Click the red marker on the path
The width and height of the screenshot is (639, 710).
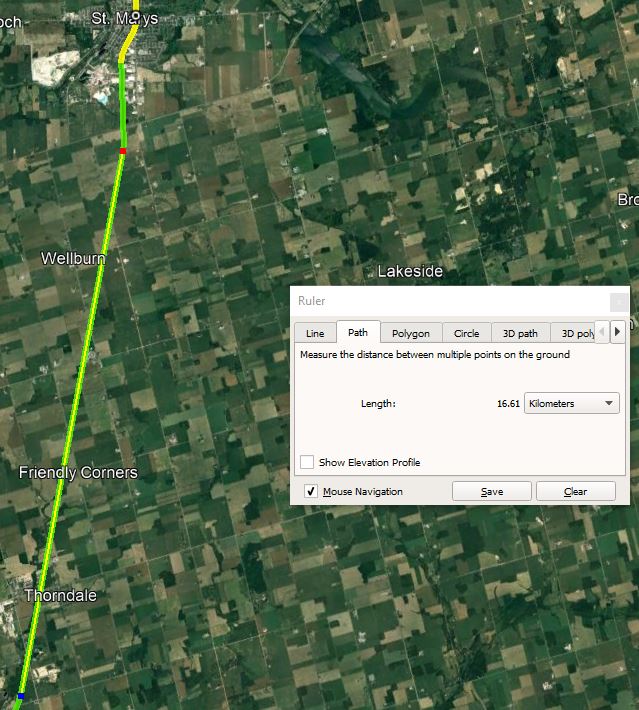coord(123,151)
